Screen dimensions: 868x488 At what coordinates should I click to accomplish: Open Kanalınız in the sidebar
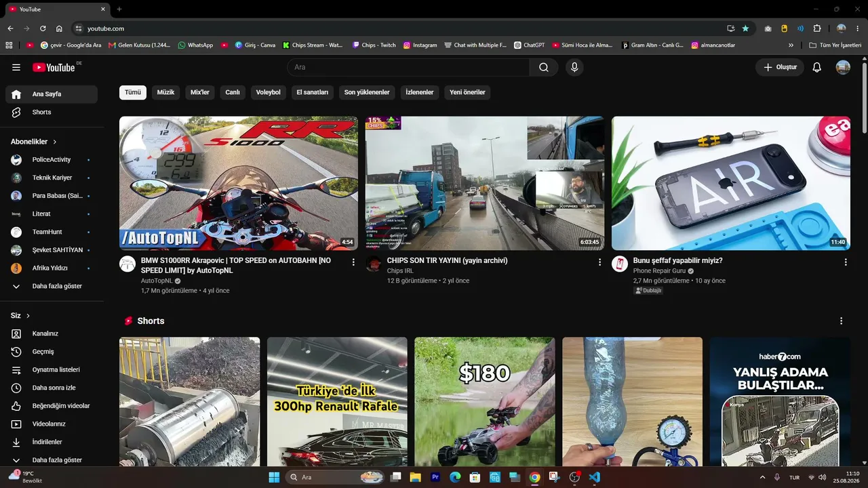coord(52,333)
